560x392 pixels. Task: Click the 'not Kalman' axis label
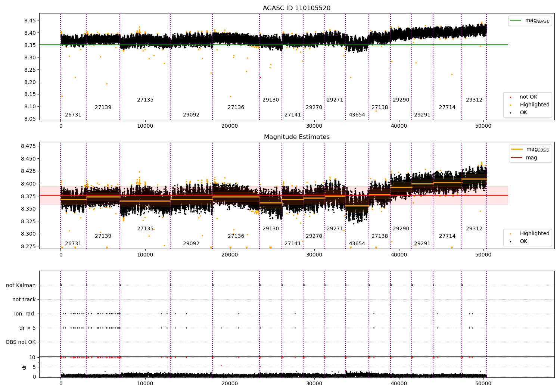21,285
